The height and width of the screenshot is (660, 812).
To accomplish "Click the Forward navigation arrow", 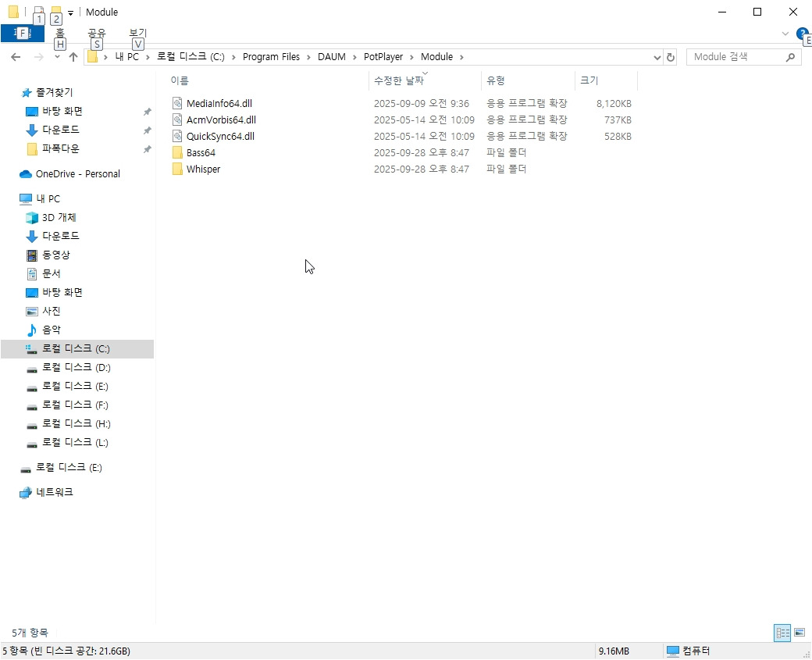I will pos(38,57).
